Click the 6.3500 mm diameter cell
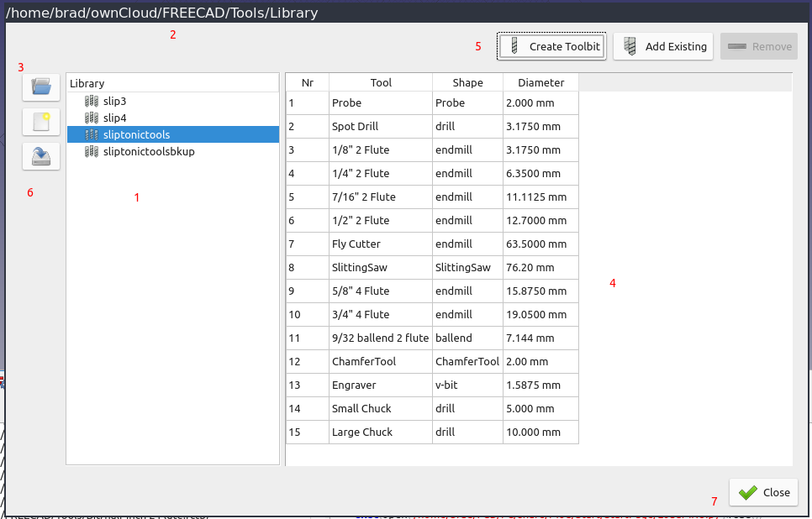This screenshot has width=812, height=519. tap(540, 173)
